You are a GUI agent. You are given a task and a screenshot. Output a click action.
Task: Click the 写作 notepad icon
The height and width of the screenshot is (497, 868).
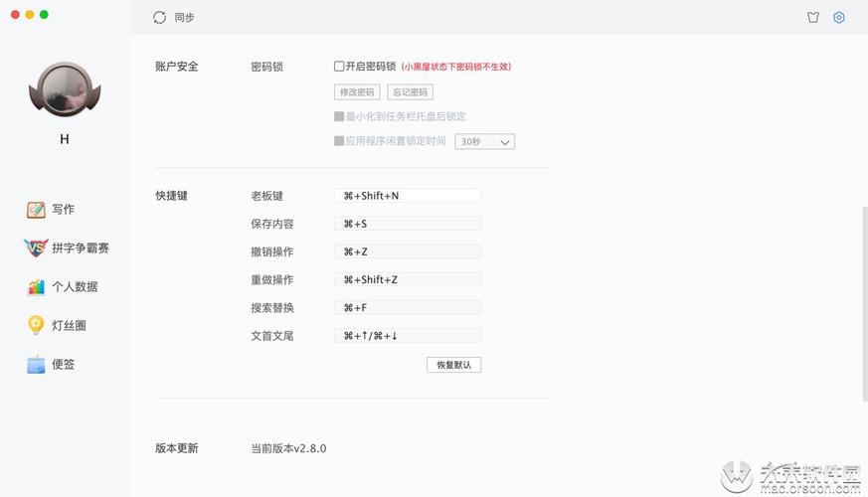(36, 210)
